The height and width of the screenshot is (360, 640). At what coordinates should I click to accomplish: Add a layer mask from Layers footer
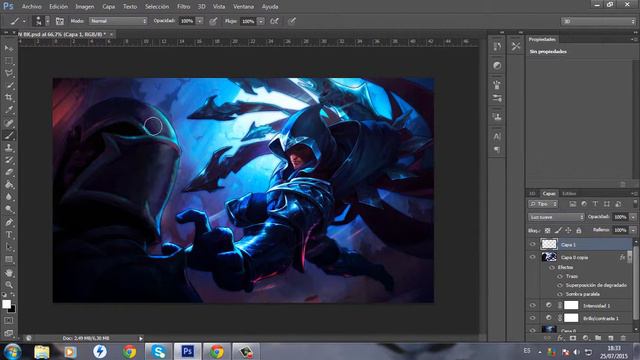pos(573,338)
